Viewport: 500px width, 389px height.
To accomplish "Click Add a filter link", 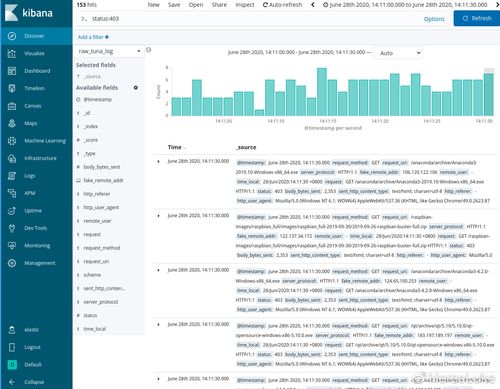I will (x=93, y=37).
